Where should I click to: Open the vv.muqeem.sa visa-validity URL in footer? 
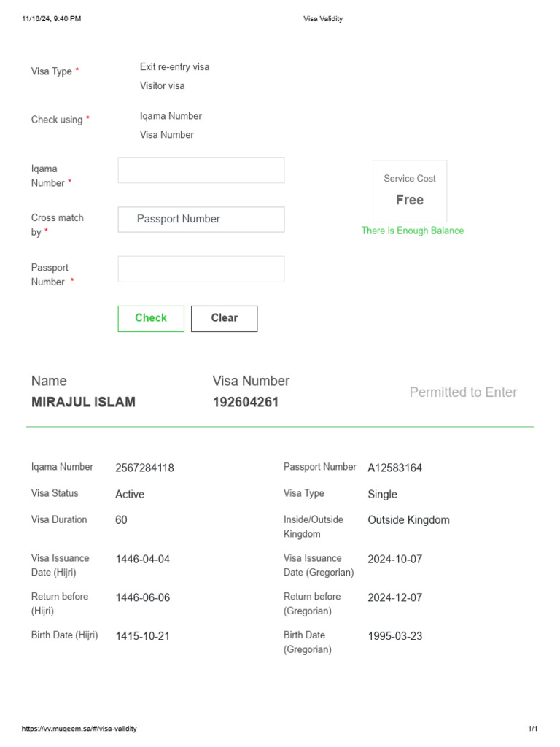point(79,729)
